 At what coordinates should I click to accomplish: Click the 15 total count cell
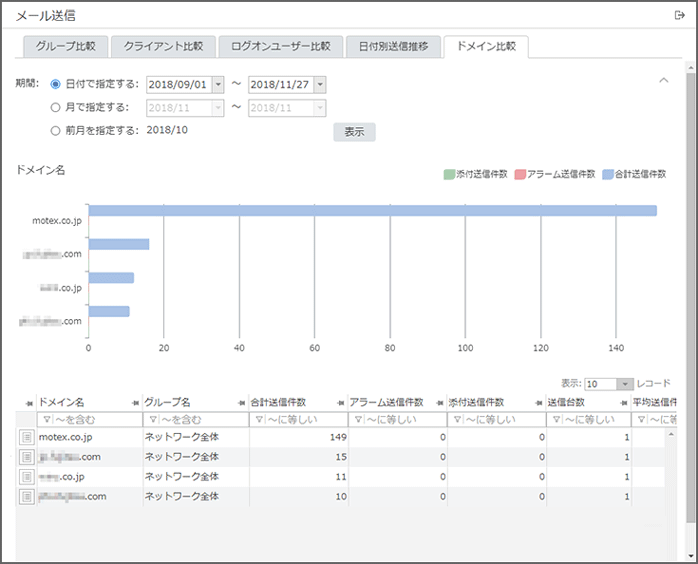[x=299, y=457]
